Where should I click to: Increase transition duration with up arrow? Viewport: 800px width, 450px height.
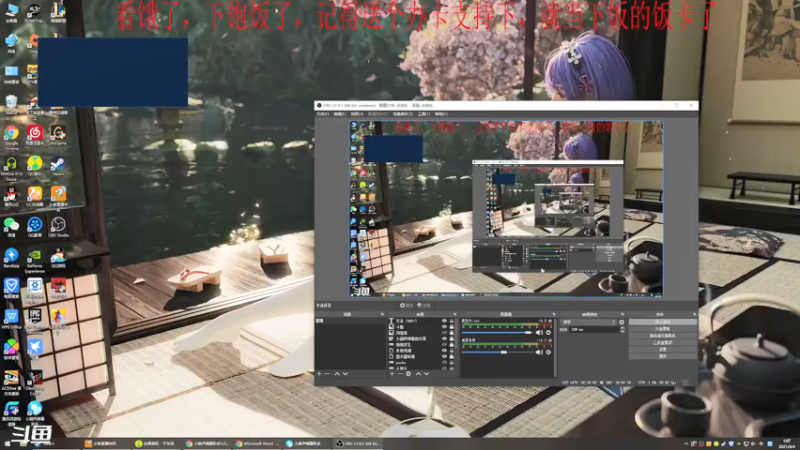coord(622,328)
